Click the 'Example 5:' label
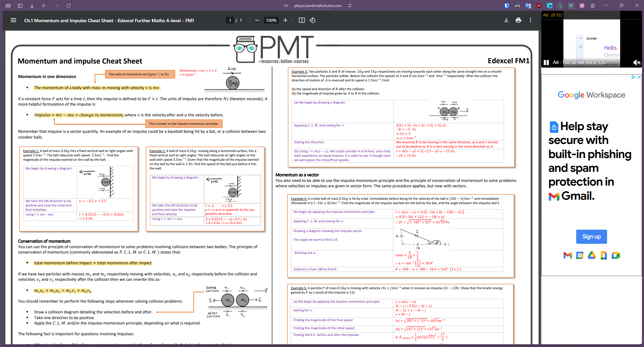The height and width of the screenshot is (347, 644). 299,288
